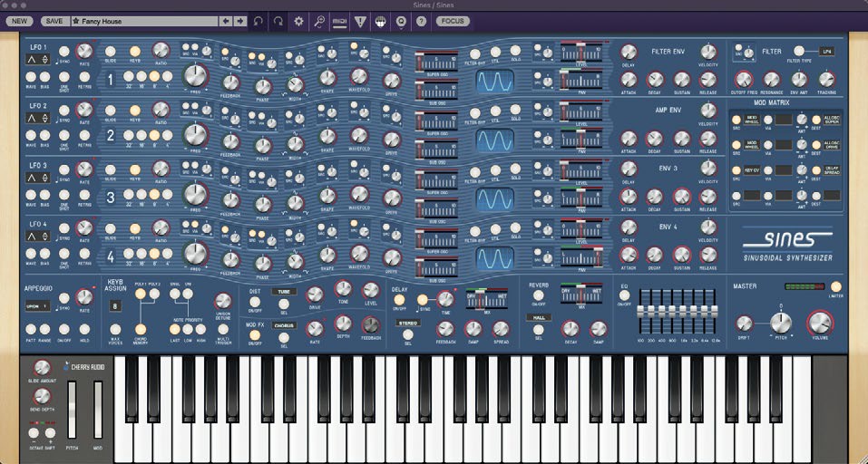
Task: Select Poly 1 keyboard assign mode
Action: pyautogui.click(x=141, y=294)
